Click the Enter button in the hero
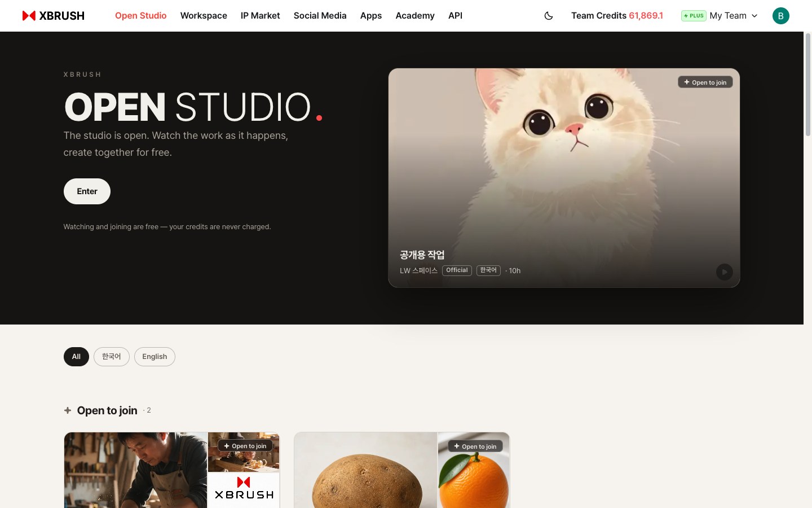Image resolution: width=812 pixels, height=508 pixels. (x=87, y=191)
